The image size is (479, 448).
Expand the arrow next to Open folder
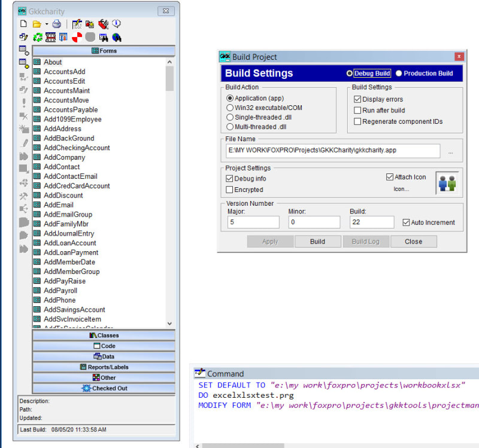coord(47,24)
